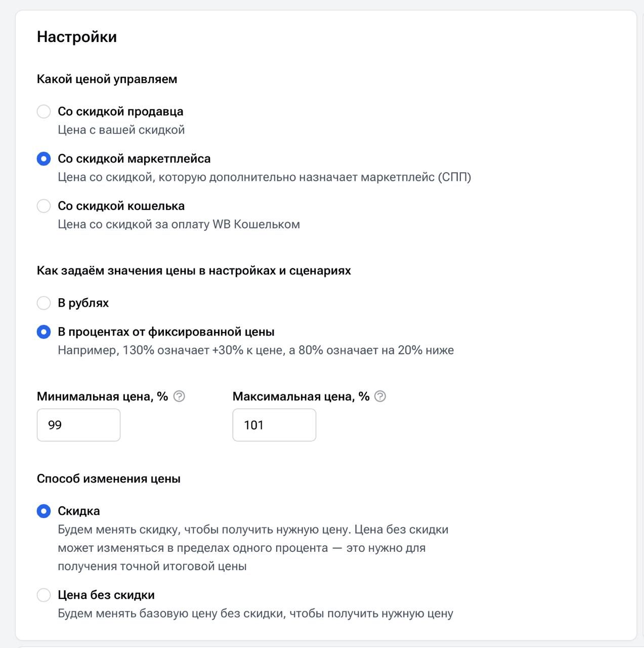Select the 'Цена без скидки' radio button
Image resolution: width=644 pixels, height=648 pixels.
pos(44,595)
